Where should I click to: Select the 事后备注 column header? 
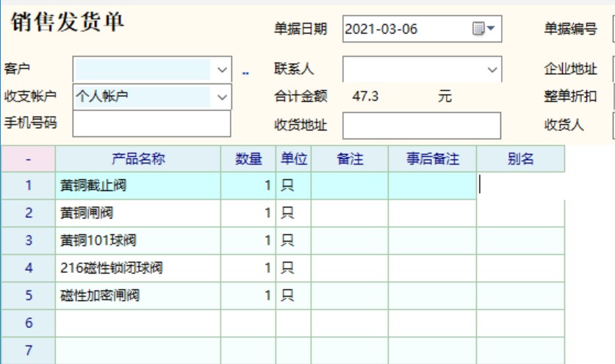click(x=432, y=159)
